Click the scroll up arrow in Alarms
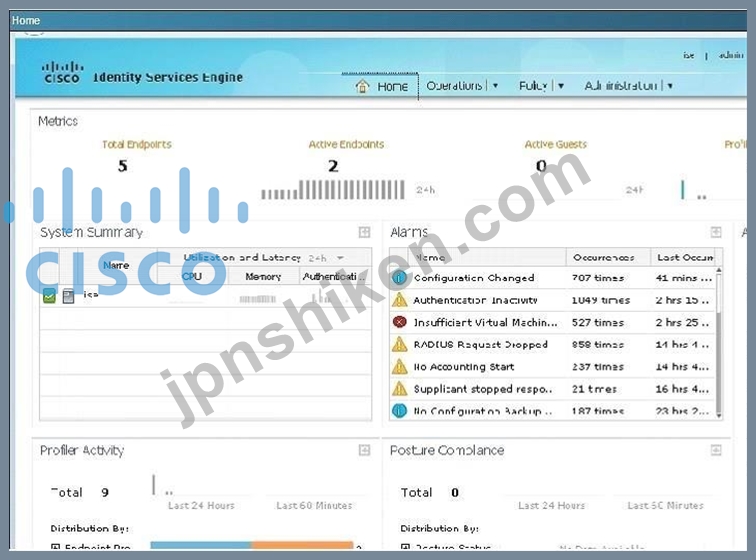This screenshot has width=756, height=560. pos(719,270)
